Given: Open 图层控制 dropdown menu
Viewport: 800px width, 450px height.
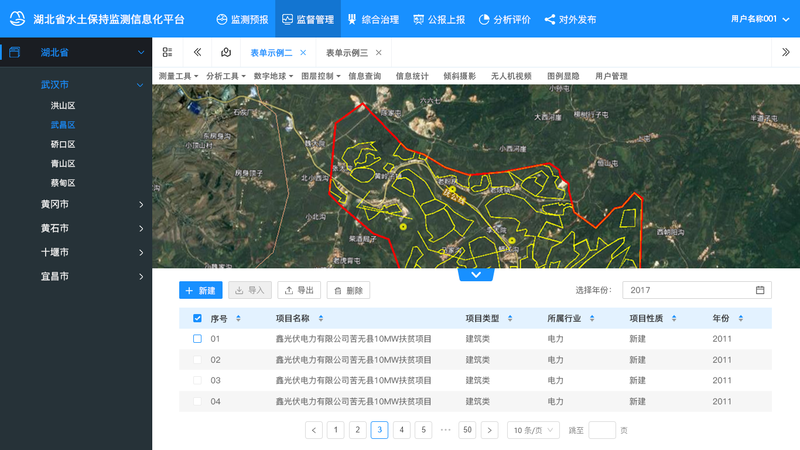Looking at the screenshot, I should pos(320,76).
